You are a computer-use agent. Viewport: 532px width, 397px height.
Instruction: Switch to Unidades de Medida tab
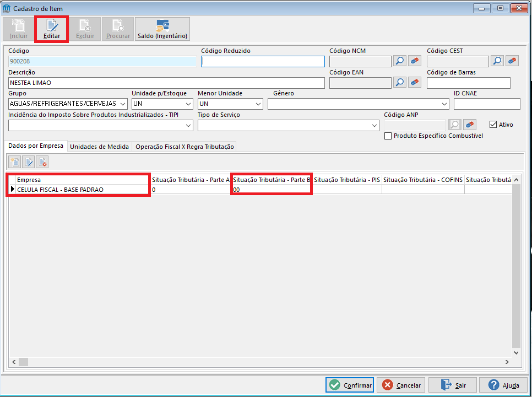[x=100, y=147]
